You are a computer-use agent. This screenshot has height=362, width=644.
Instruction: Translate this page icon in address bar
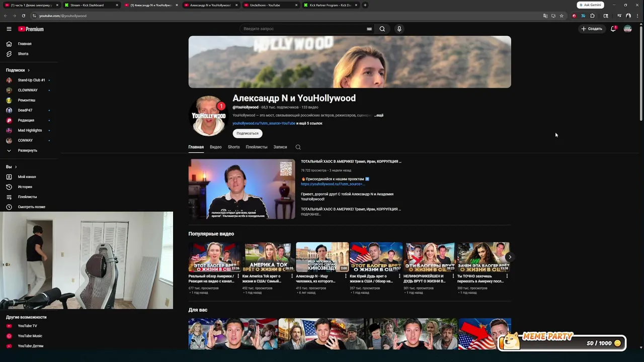click(545, 16)
